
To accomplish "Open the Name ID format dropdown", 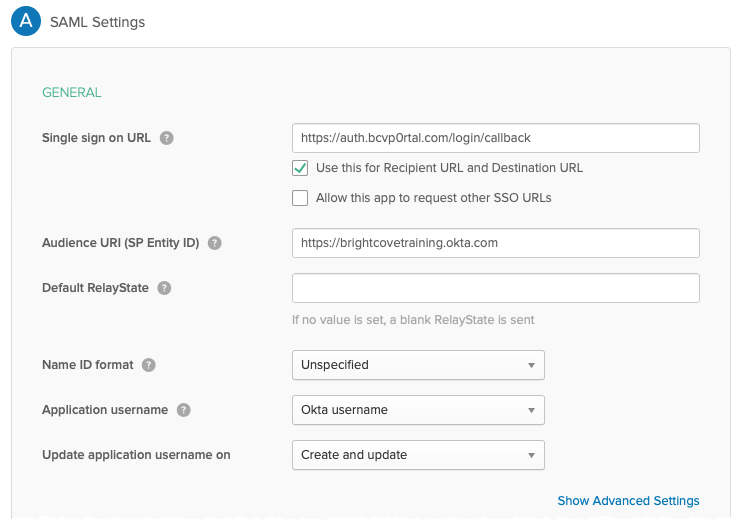I will (x=418, y=365).
